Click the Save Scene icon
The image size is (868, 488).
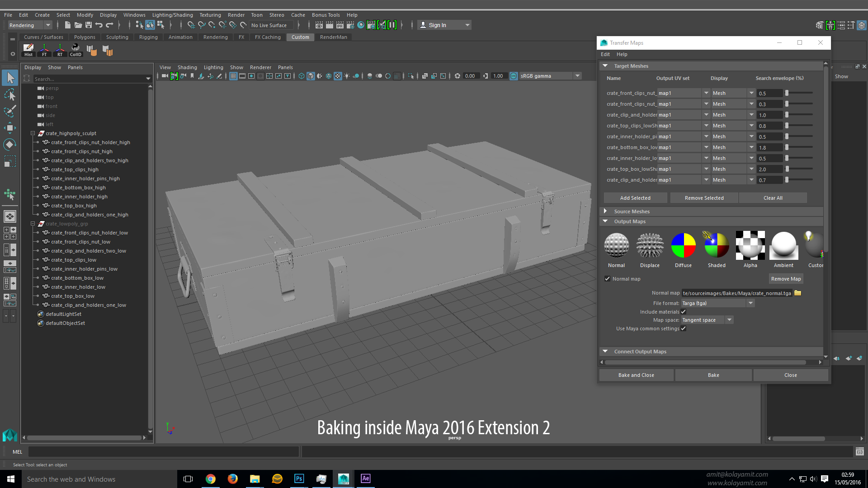pos(89,25)
